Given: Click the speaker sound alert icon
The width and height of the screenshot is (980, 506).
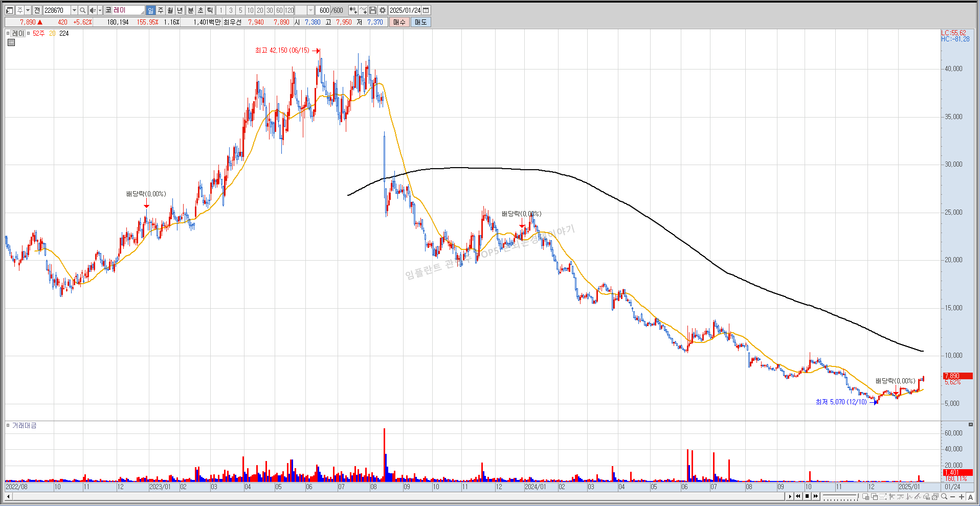Looking at the screenshot, I should (x=93, y=10).
